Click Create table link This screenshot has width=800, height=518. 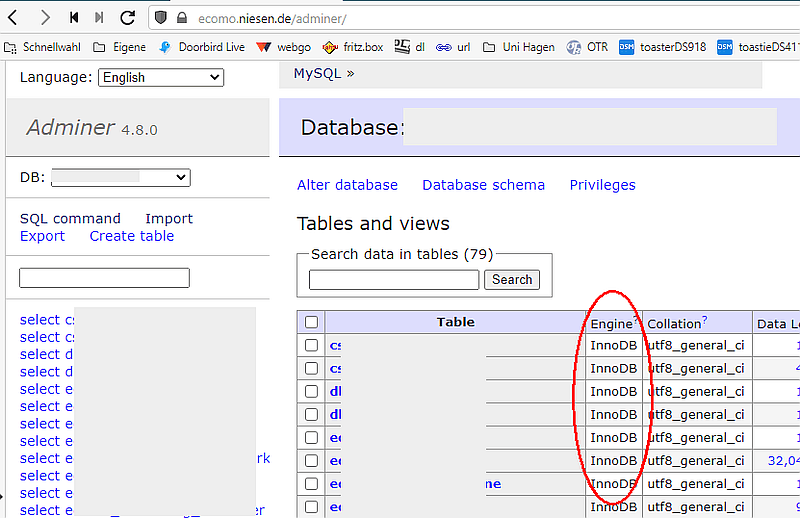tap(132, 236)
